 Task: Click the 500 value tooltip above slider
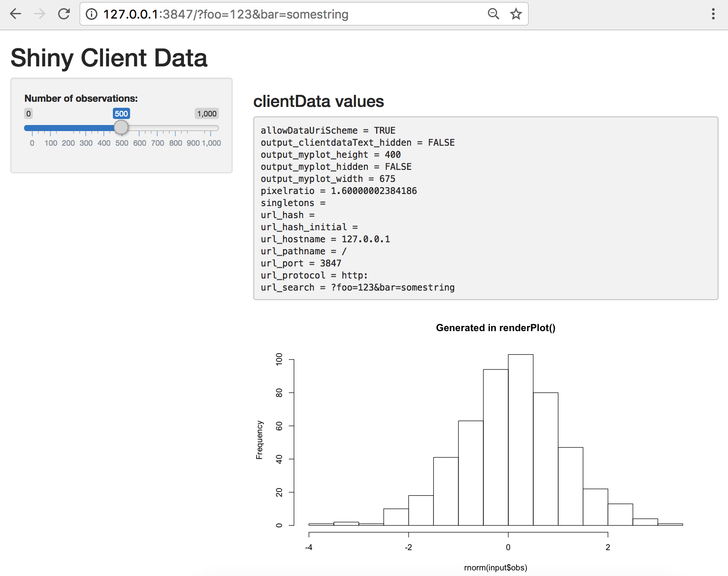coord(121,113)
